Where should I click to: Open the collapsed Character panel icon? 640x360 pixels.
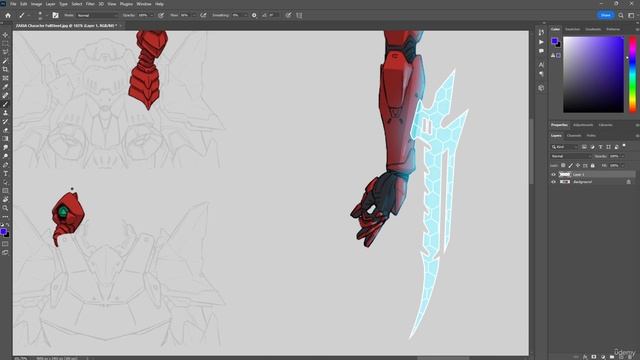click(x=541, y=65)
